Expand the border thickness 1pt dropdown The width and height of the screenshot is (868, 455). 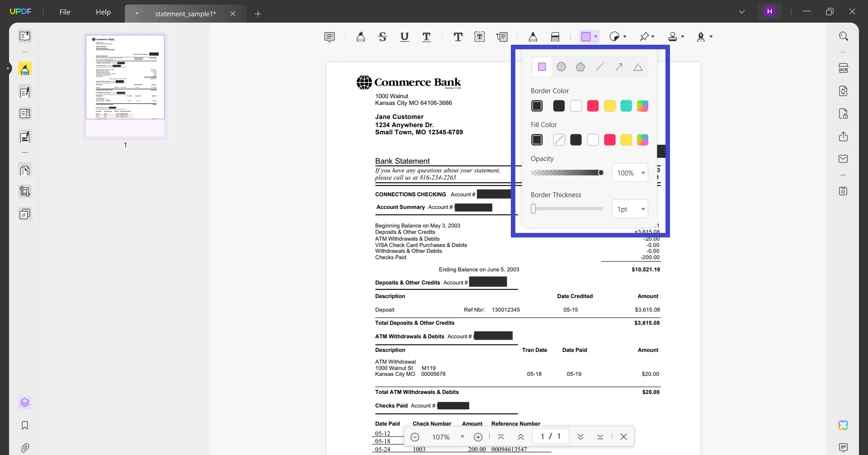(x=630, y=209)
